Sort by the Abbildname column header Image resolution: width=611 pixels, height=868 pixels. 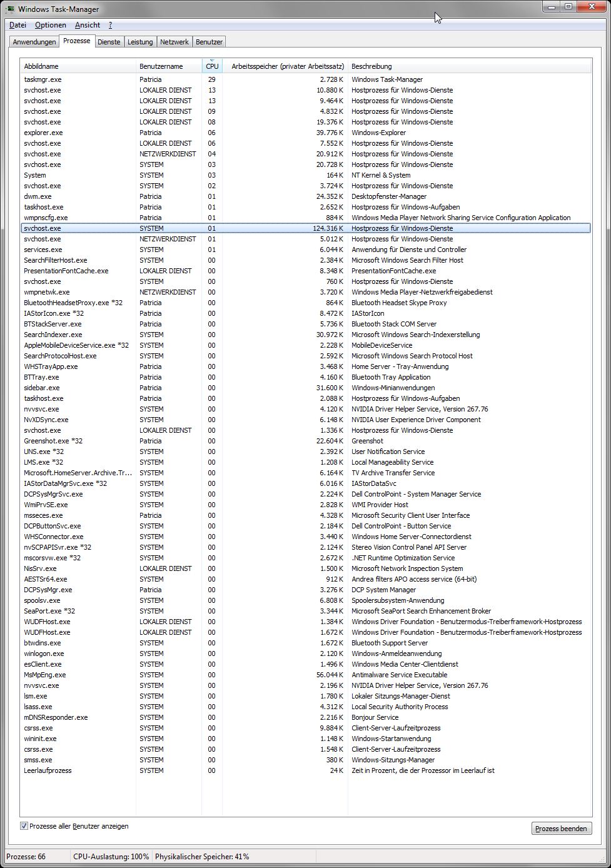tap(78, 66)
